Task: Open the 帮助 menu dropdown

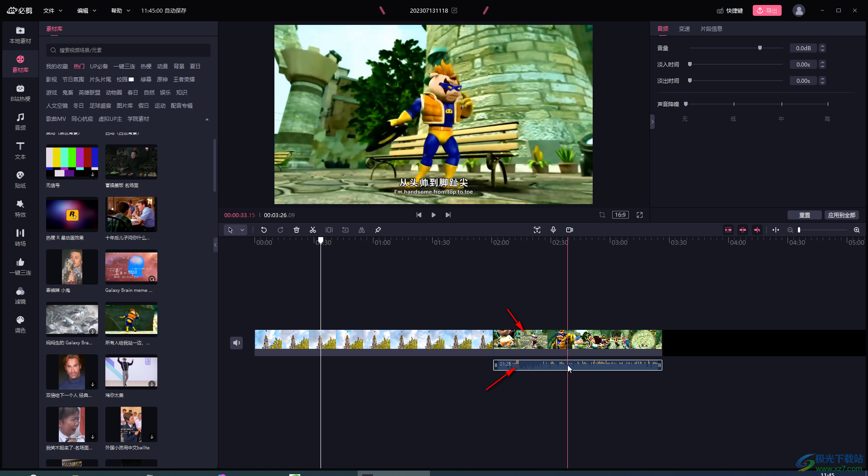Action: click(x=121, y=10)
